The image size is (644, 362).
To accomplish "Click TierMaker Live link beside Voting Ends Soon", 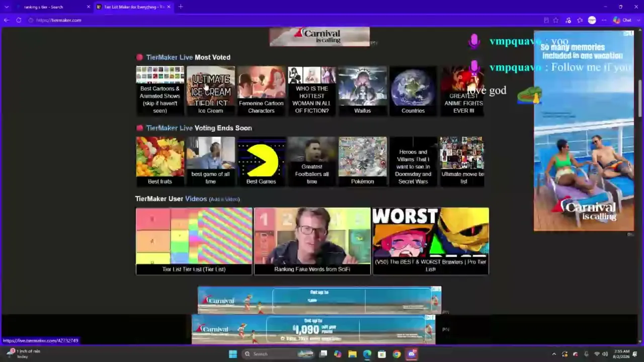I will 170,128.
